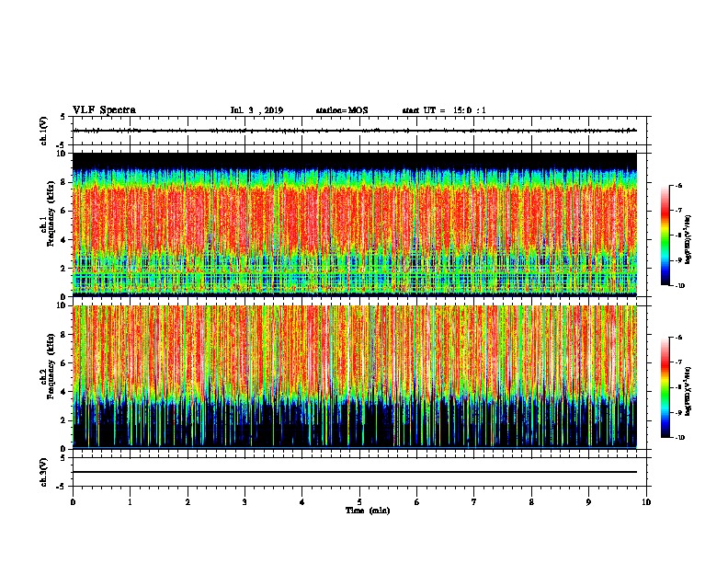
Task: Click the '8' tick on the time axis
Action: coord(531,502)
